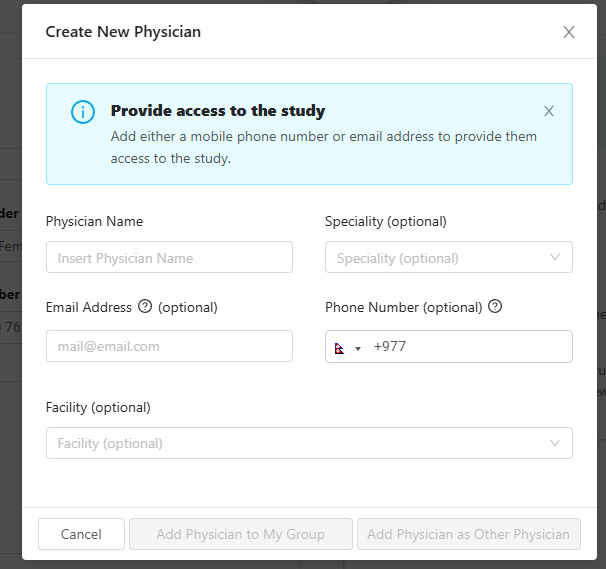Click into the +977 phone field
Screen dimensions: 606x569
pos(468,346)
